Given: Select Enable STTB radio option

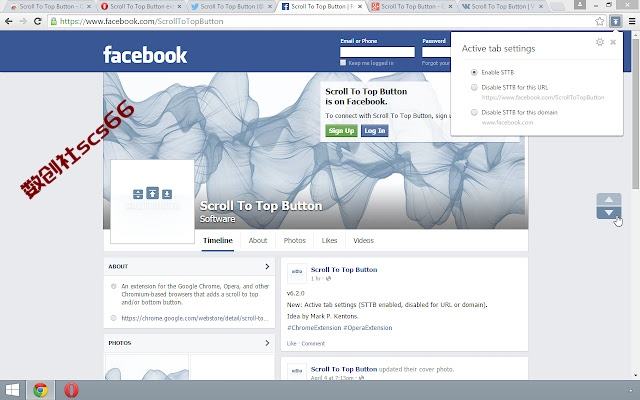Looking at the screenshot, I should pos(474,72).
